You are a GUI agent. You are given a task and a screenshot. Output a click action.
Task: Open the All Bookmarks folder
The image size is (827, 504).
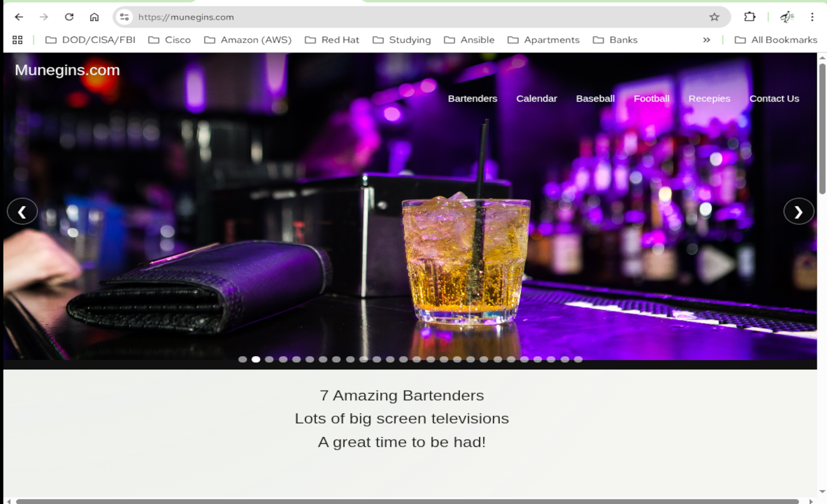point(776,40)
